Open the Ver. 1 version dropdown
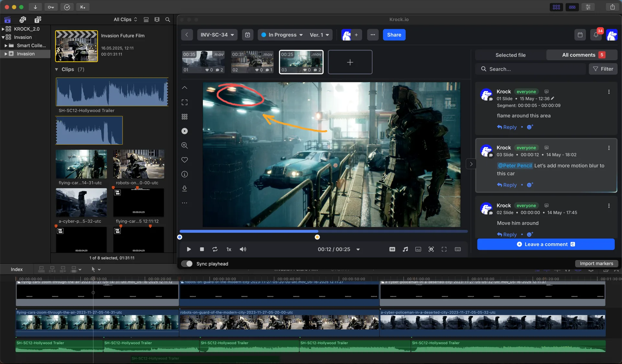Viewport: 622px width, 364px height. [319, 35]
